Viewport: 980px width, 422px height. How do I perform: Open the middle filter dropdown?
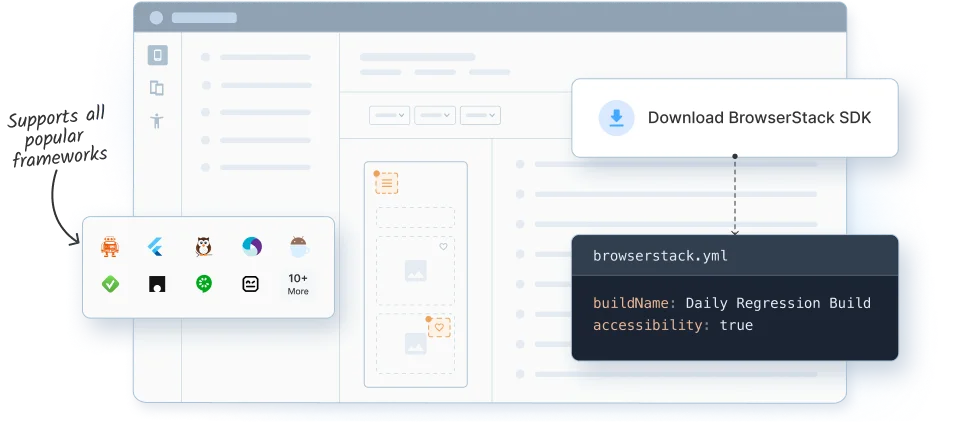[435, 116]
